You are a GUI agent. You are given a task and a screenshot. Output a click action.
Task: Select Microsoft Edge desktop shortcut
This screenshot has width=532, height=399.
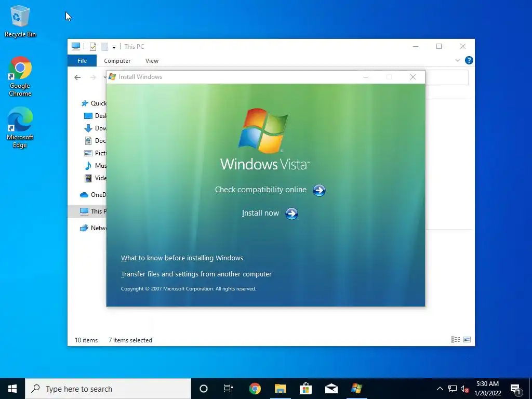20,128
